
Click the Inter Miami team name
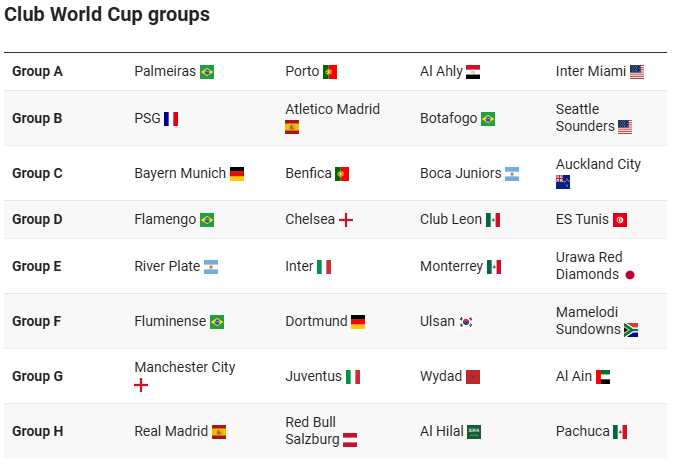591,71
